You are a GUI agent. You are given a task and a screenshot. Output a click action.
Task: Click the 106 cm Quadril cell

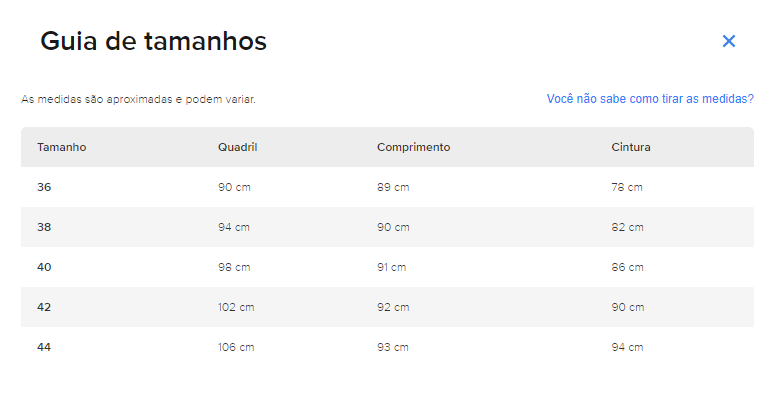point(236,347)
